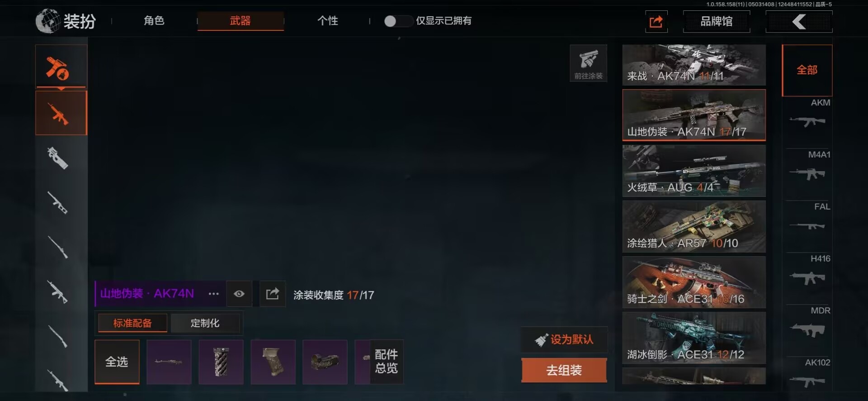868x401 pixels.
Task: Toggle 仅显示已拥有 switch
Action: (x=398, y=21)
